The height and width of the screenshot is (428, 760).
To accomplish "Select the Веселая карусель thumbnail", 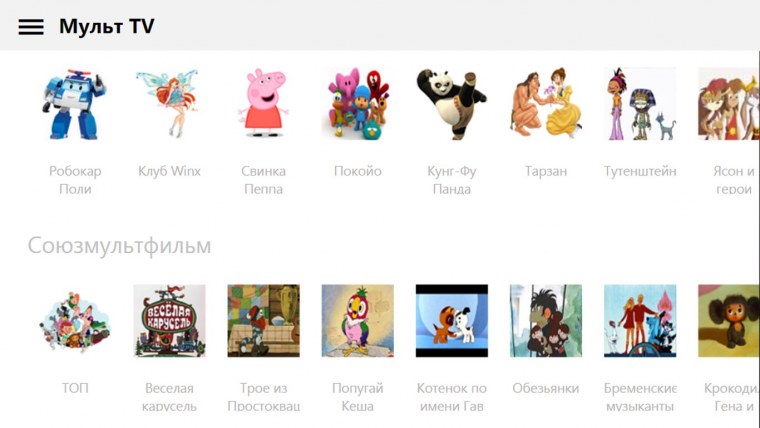I will point(169,321).
